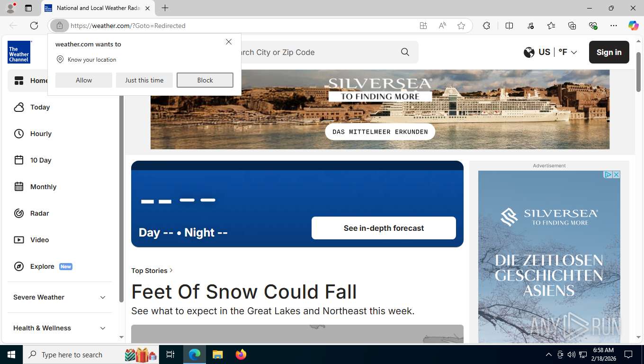Viewport: 644px width, 364px height.
Task: Open Top Stories link
Action: click(152, 271)
